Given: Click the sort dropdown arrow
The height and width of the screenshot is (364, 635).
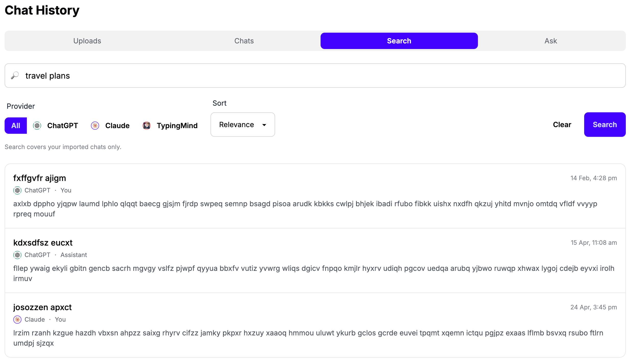Looking at the screenshot, I should [x=264, y=125].
